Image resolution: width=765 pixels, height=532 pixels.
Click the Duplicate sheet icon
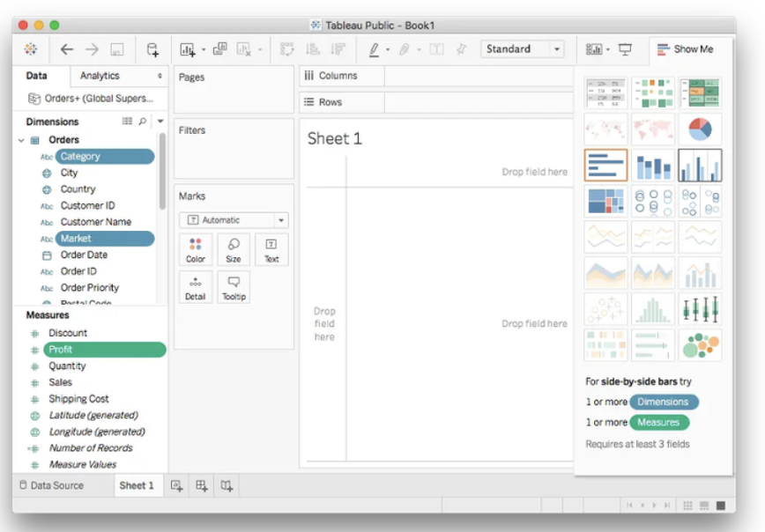click(x=220, y=48)
